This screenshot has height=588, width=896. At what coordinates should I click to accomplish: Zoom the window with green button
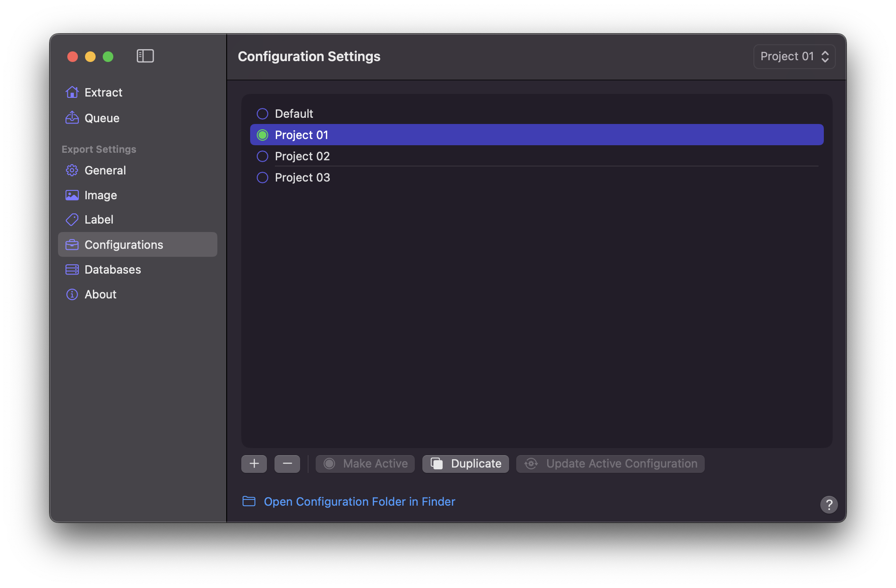(x=108, y=57)
